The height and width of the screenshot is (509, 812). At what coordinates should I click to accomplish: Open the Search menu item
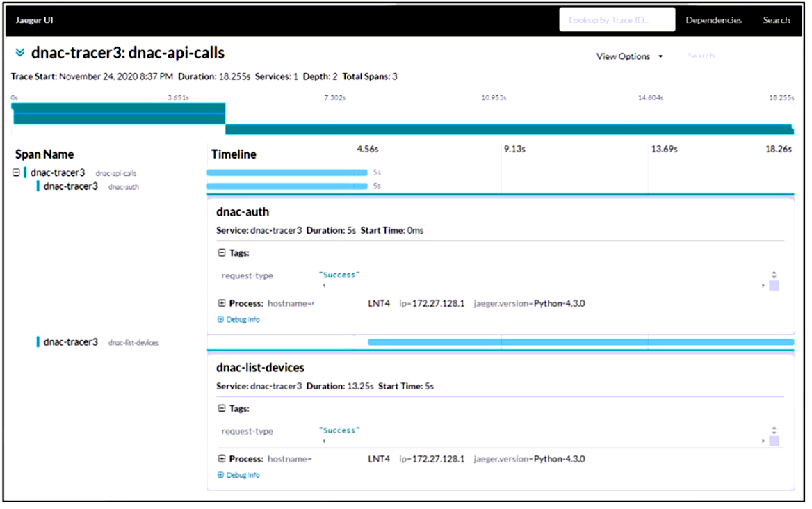click(776, 20)
